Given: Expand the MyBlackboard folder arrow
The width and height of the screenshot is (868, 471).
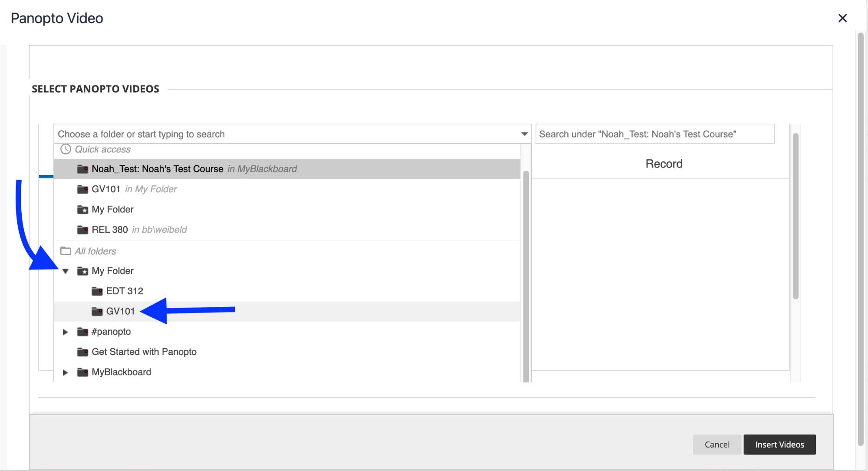Looking at the screenshot, I should [66, 372].
